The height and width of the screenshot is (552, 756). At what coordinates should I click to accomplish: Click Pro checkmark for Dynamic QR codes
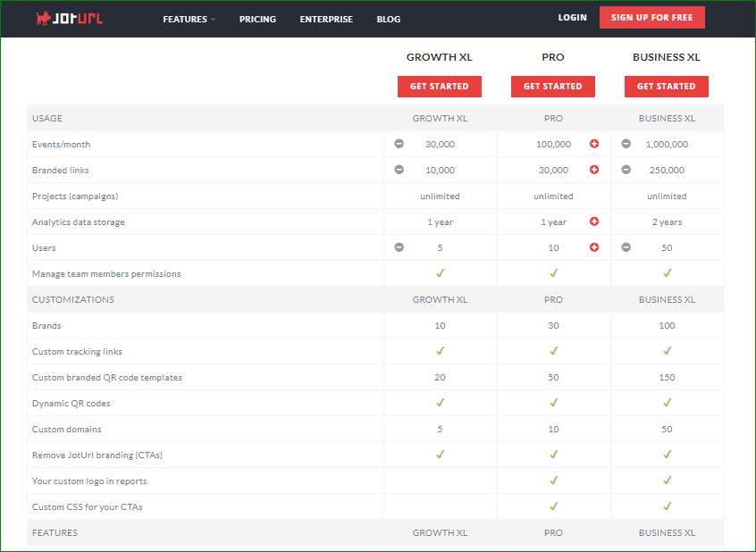coord(553,403)
